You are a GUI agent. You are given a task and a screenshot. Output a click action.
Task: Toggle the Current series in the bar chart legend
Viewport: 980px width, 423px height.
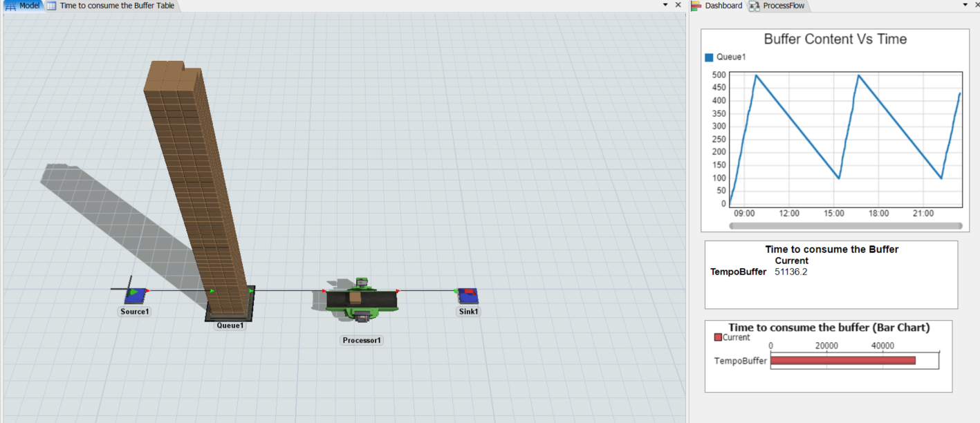(718, 338)
